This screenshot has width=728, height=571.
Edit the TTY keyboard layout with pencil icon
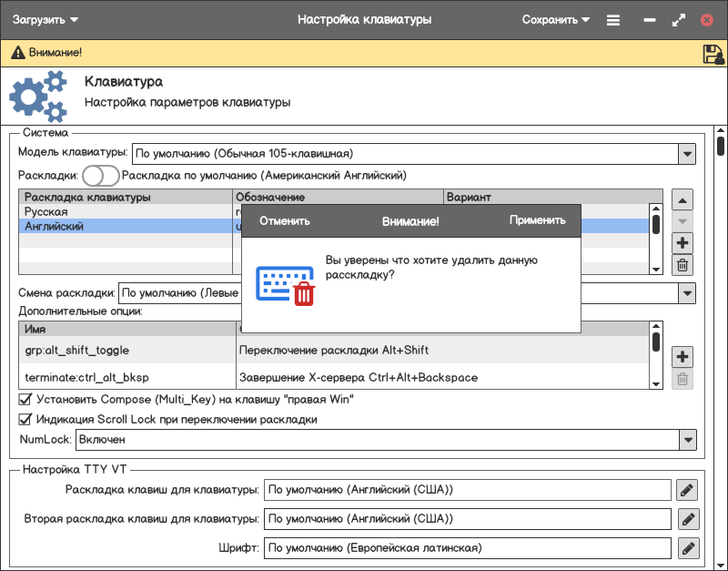pos(687,491)
